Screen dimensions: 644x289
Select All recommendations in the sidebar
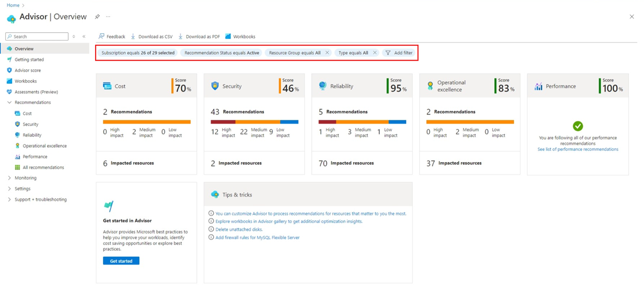click(43, 168)
